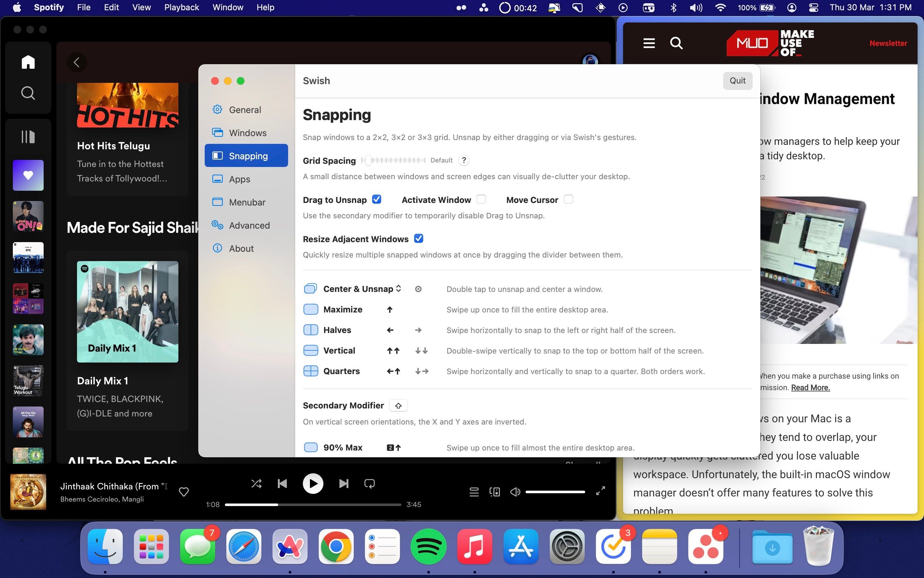Image resolution: width=924 pixels, height=578 pixels.
Task: Open Search in Spotify sidebar
Action: pos(28,93)
